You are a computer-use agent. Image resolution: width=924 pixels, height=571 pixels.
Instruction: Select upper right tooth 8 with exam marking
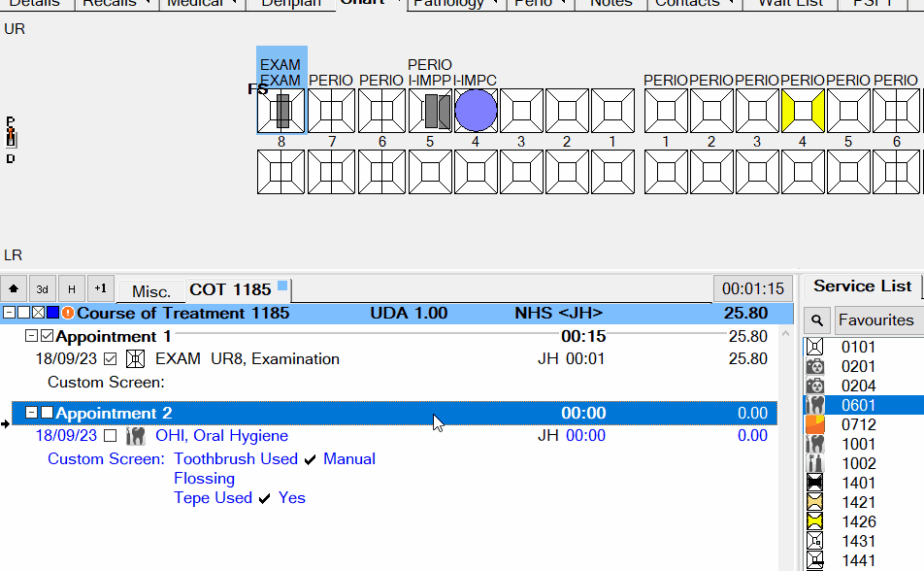click(x=281, y=111)
